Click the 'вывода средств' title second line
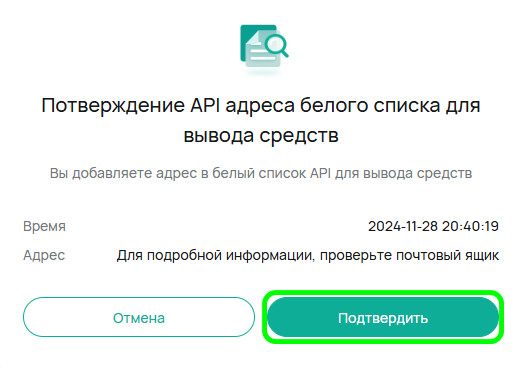517x367 pixels. pos(261,135)
